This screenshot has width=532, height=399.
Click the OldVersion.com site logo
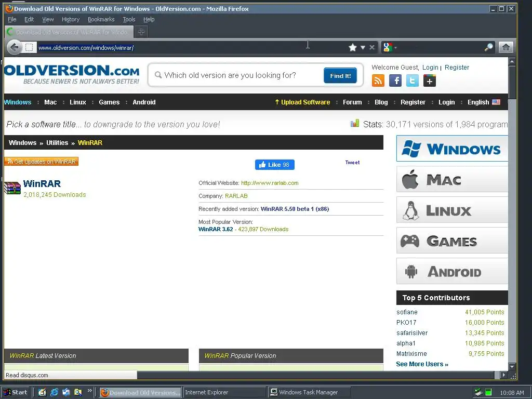[72, 74]
